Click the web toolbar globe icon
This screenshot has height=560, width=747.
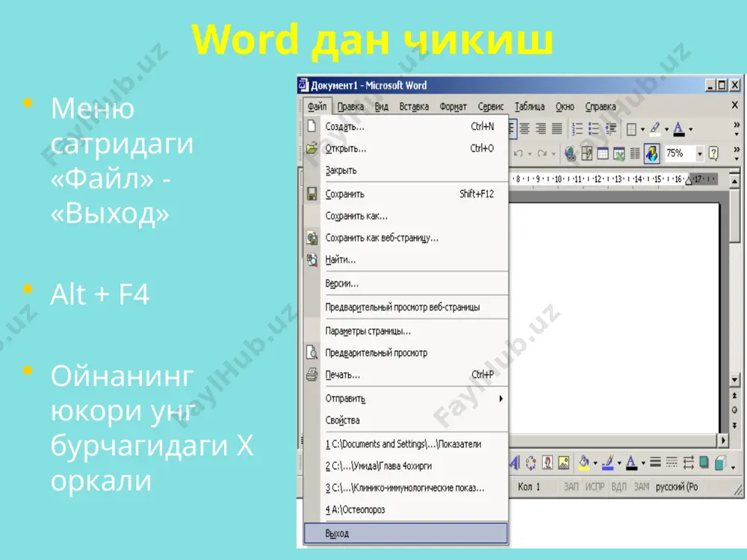click(570, 153)
